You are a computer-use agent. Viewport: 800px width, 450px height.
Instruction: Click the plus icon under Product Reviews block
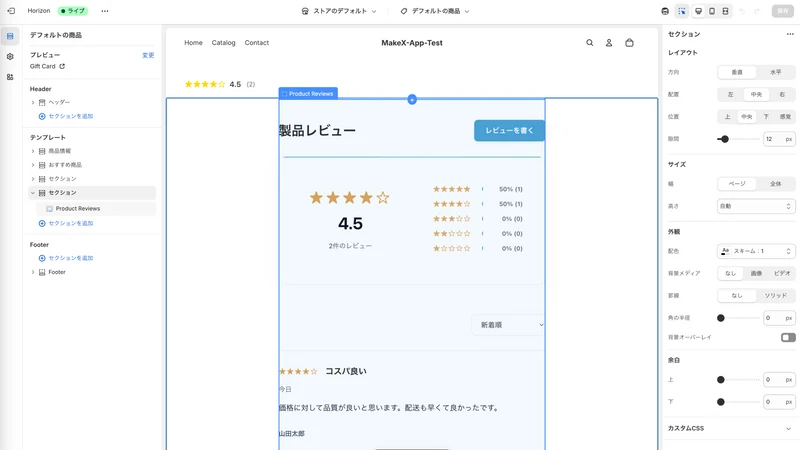pos(42,223)
